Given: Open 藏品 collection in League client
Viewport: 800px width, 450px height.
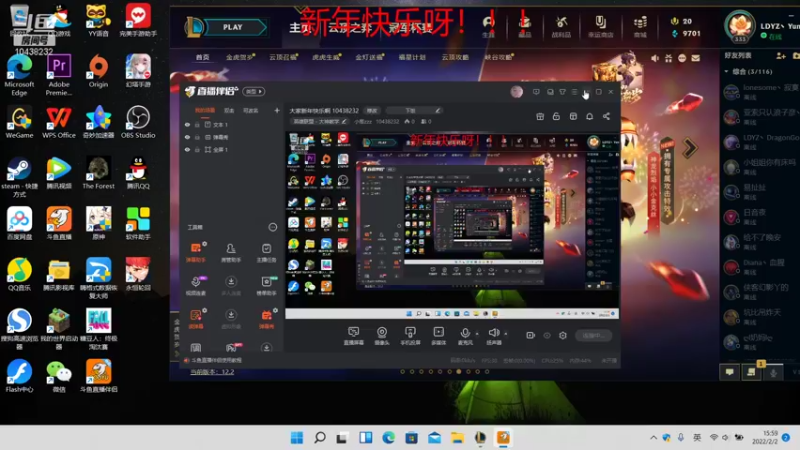Looking at the screenshot, I should pos(524,27).
